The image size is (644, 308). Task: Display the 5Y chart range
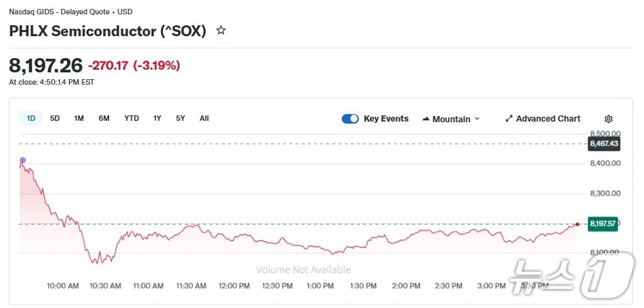pyautogui.click(x=180, y=118)
